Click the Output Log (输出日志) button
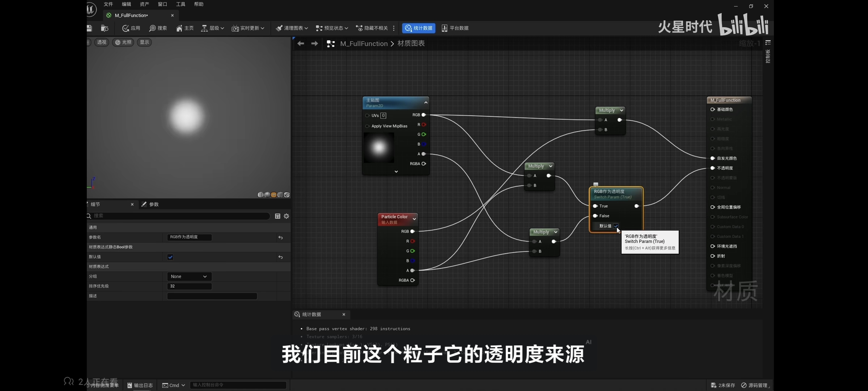 tap(140, 385)
